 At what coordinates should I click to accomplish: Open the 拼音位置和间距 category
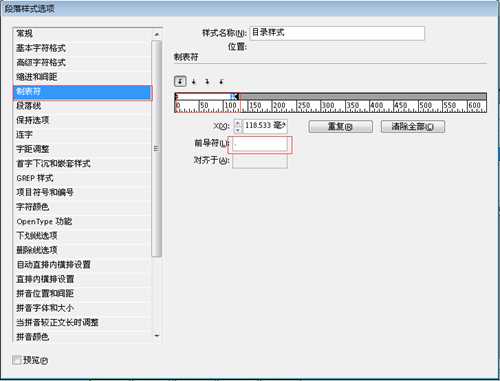click(82, 293)
